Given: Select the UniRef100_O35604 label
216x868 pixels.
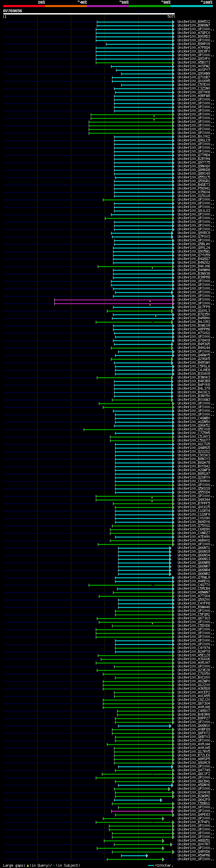Looking at the screenshot, I should tap(194, 192).
